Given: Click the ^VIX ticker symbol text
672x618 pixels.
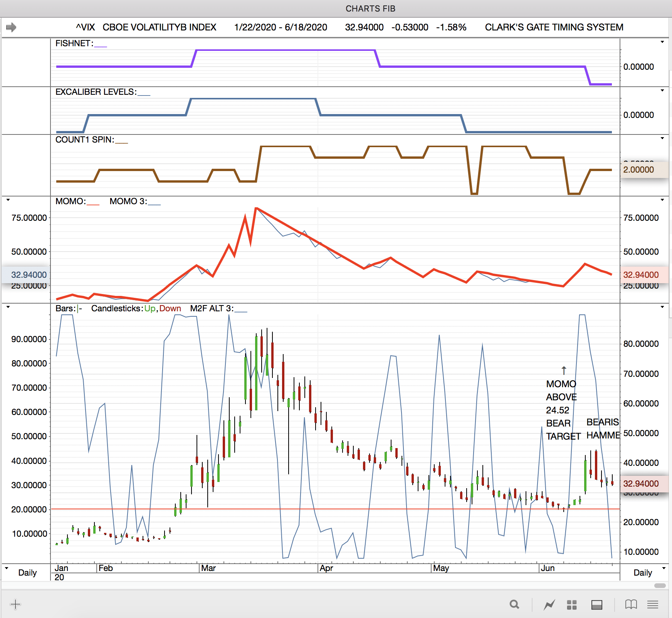Looking at the screenshot, I should click(x=85, y=27).
